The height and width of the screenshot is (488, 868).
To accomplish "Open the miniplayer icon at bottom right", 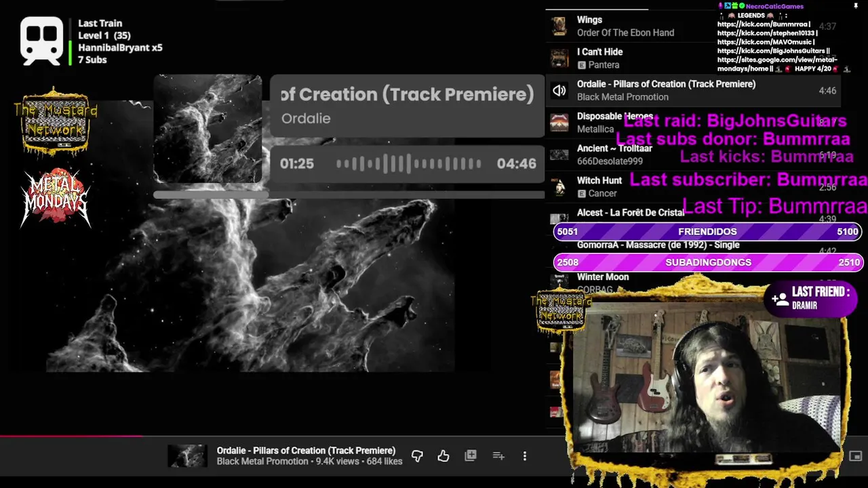I will [x=856, y=456].
